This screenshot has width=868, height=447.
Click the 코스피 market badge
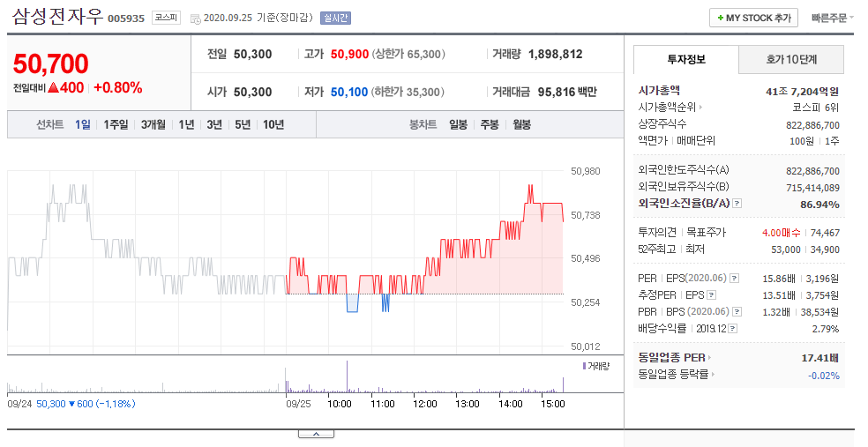point(166,18)
